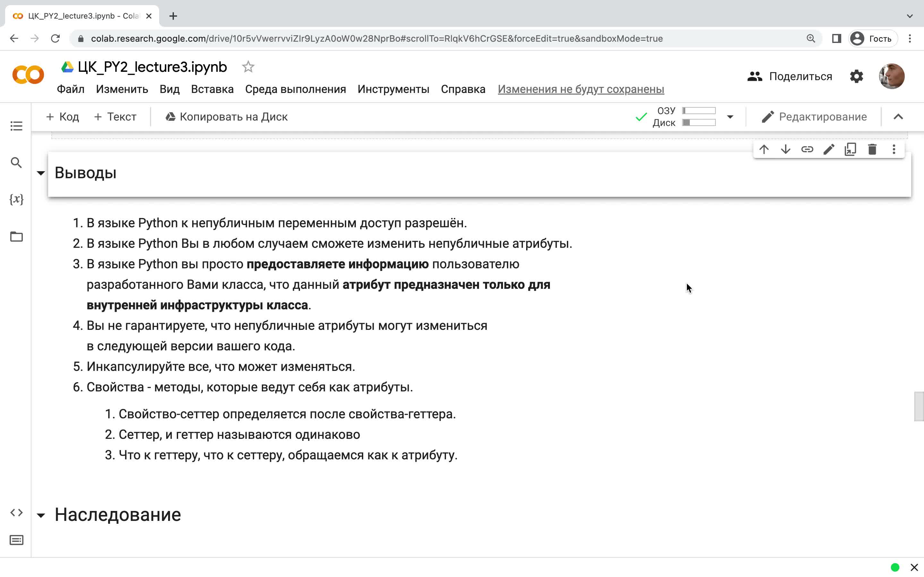
Task: Open the table of contents sidebar icon
Action: [x=16, y=126]
